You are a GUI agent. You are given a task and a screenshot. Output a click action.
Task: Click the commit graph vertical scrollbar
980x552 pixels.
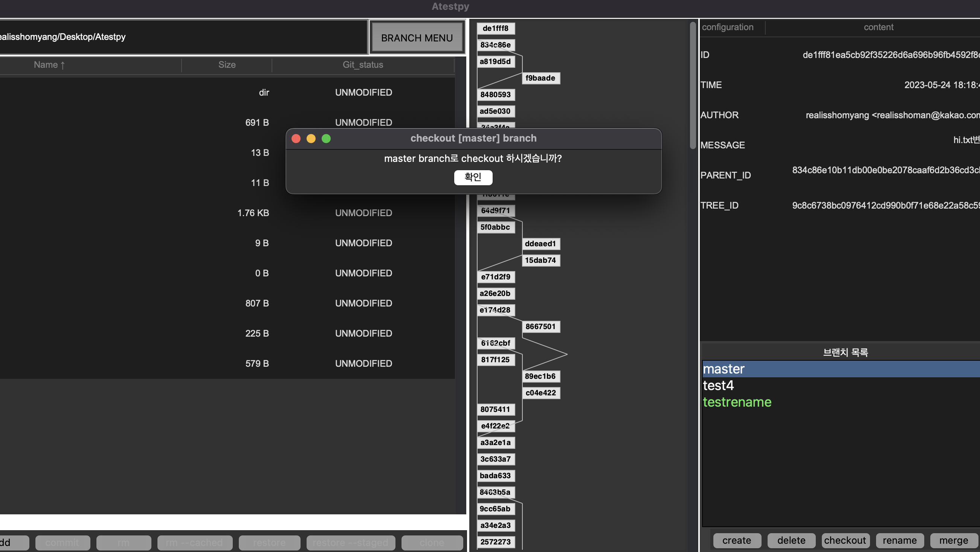pos(692,85)
